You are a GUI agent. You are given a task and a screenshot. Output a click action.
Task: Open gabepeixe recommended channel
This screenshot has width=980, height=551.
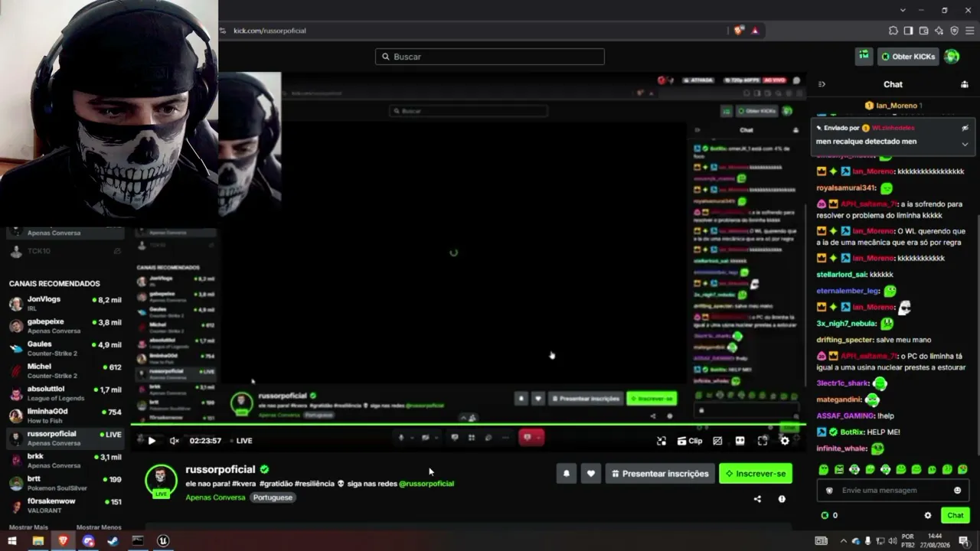(x=65, y=326)
